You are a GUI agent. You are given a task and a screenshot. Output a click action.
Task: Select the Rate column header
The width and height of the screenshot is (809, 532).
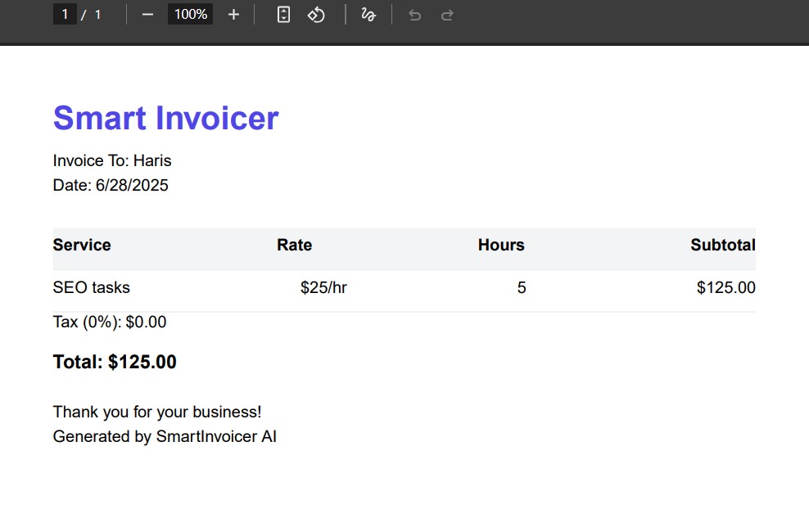(x=294, y=246)
